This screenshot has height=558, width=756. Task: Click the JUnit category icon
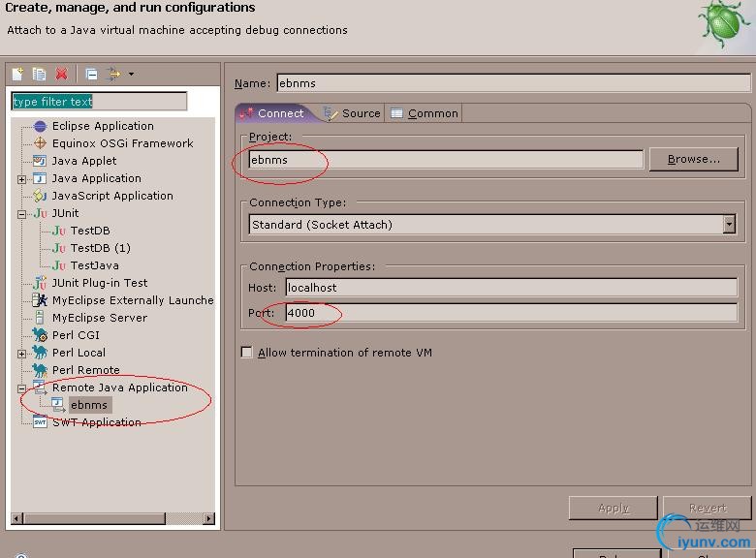click(41, 213)
